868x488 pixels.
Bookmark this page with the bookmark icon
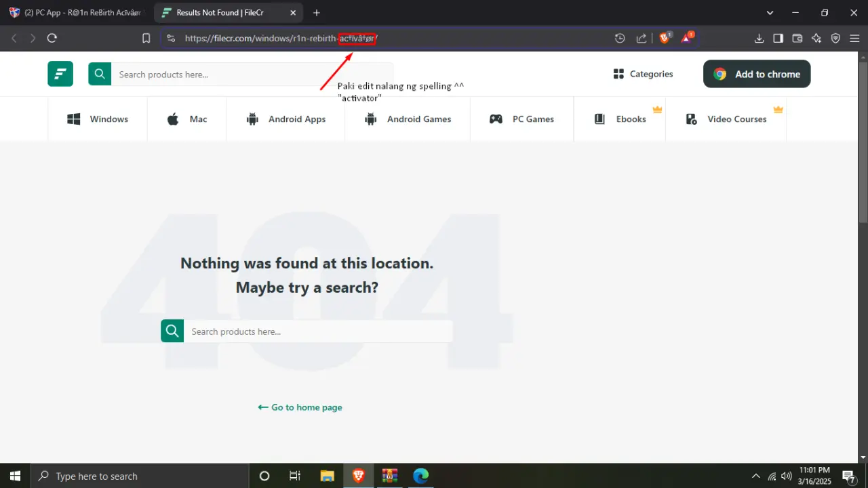146,39
